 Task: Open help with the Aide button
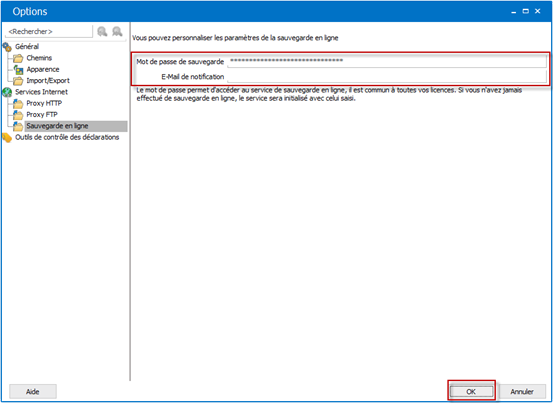pyautogui.click(x=32, y=391)
